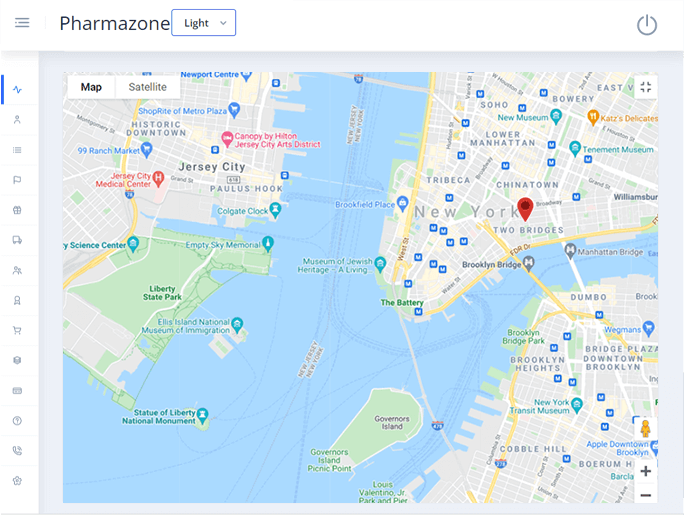684x515 pixels.
Task: Open the list icon in the sidebar
Action: click(x=17, y=150)
